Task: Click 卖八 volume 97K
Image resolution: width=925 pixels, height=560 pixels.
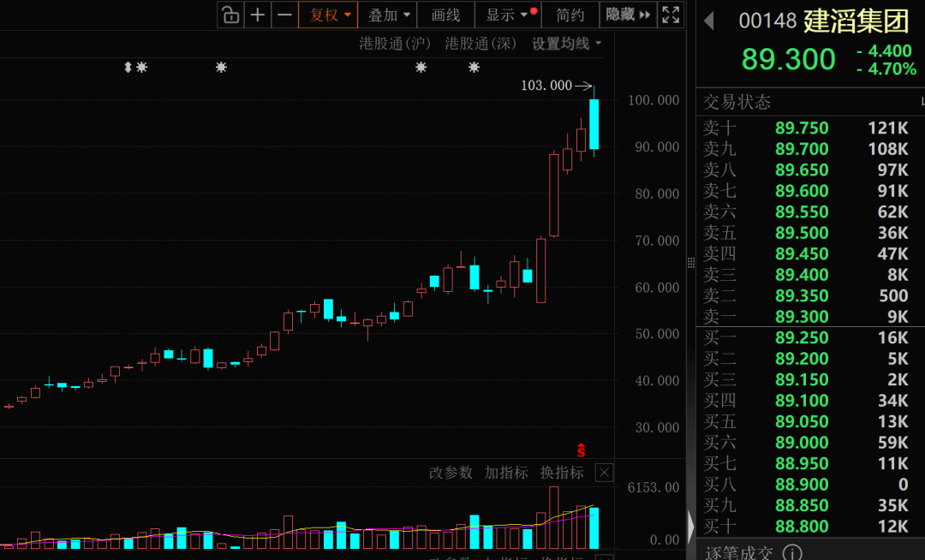Action: (x=892, y=170)
